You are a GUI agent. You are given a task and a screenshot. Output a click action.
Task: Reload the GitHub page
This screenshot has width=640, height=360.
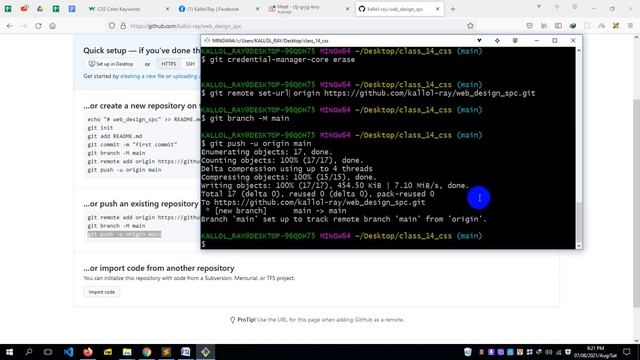(38, 26)
